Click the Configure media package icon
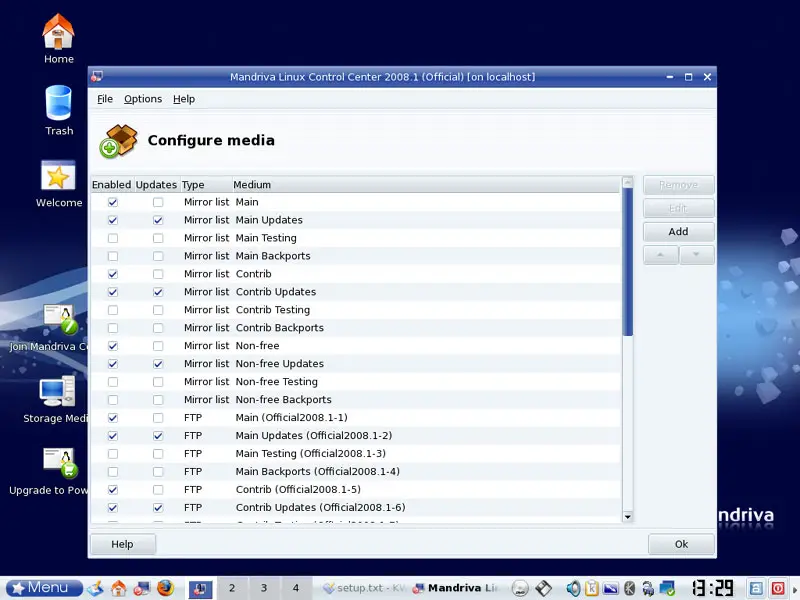 click(118, 141)
